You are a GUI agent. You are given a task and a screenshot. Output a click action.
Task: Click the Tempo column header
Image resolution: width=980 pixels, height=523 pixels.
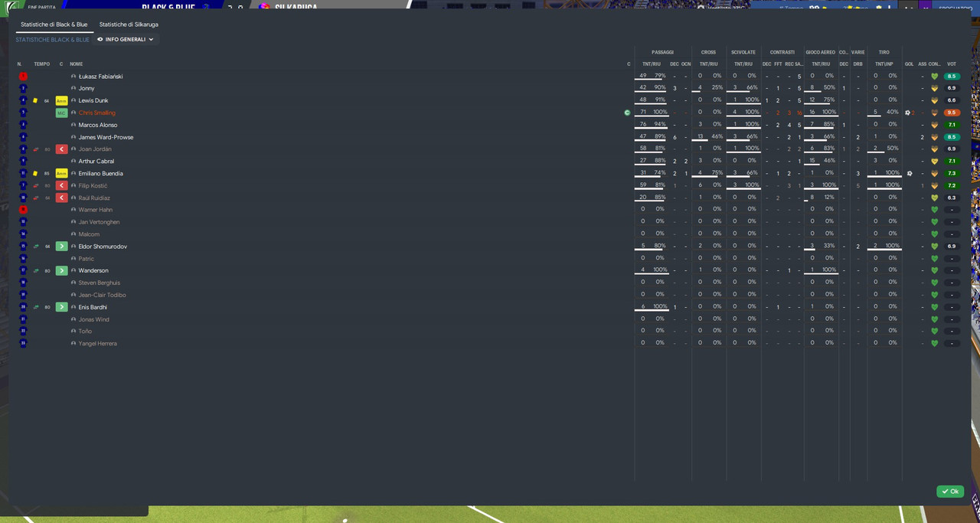tap(42, 64)
